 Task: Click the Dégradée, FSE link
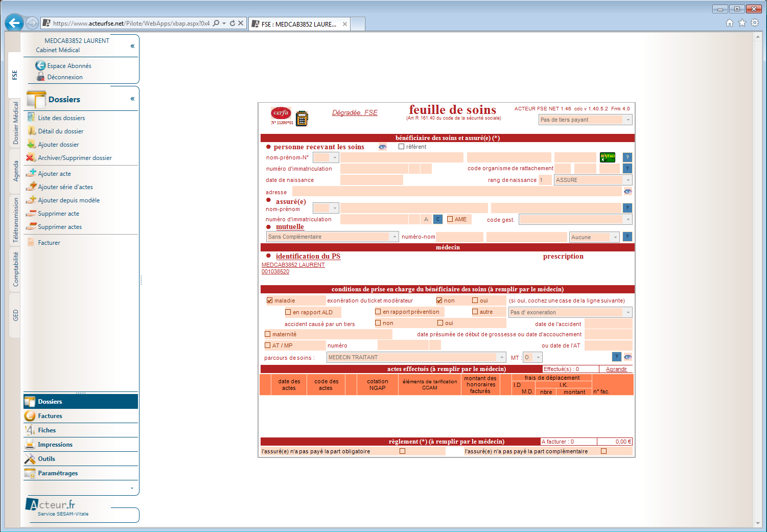click(355, 113)
